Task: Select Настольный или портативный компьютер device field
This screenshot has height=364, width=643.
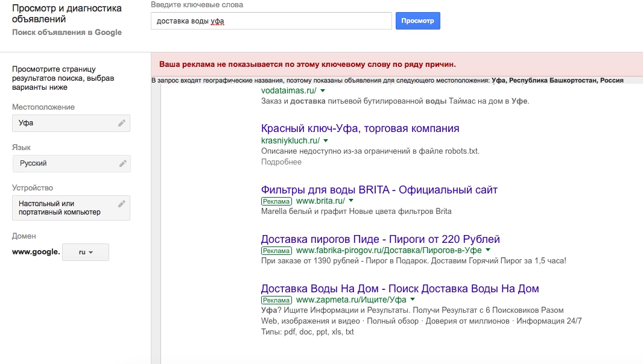Action: click(x=71, y=208)
